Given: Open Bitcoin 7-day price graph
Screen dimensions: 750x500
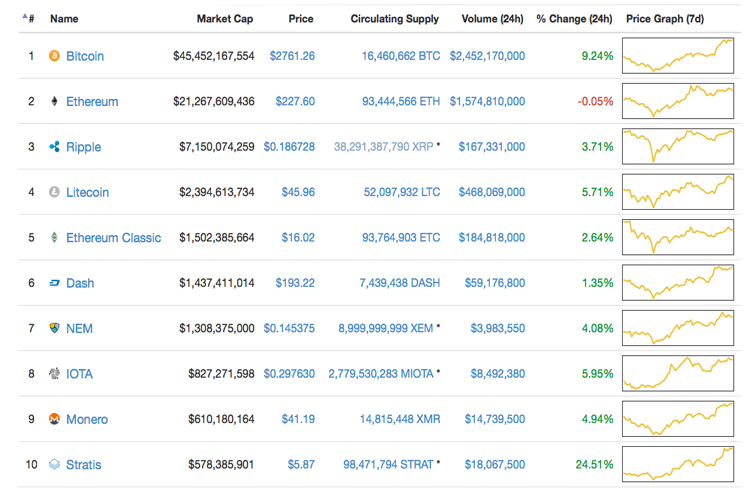Looking at the screenshot, I should coord(678,56).
